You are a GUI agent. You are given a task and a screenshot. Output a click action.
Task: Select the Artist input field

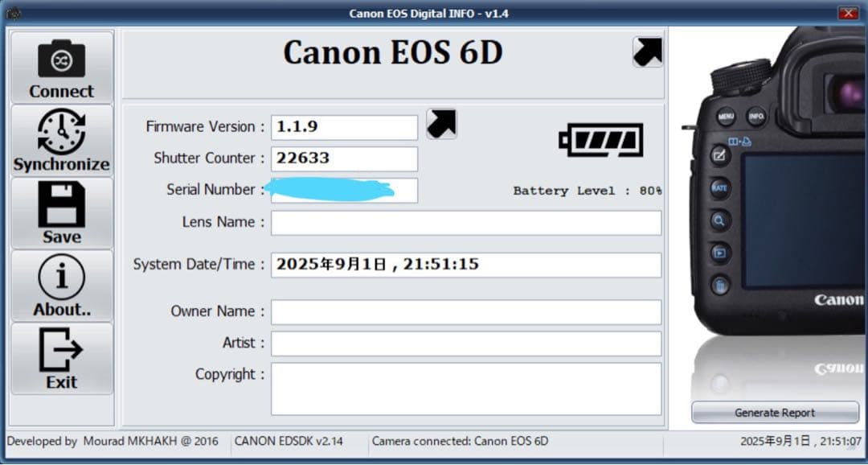(466, 344)
